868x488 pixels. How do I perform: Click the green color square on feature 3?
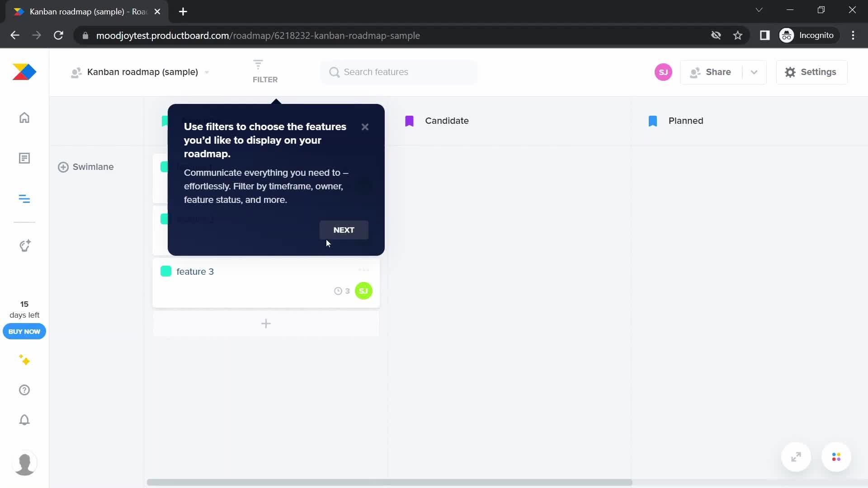click(x=166, y=271)
